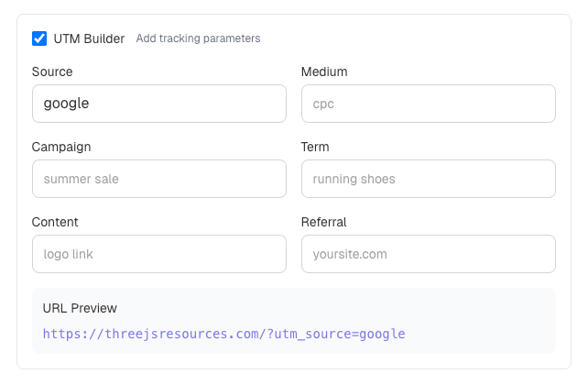Viewport: 588px width, 385px height.
Task: Click the Content field label
Action: click(55, 222)
